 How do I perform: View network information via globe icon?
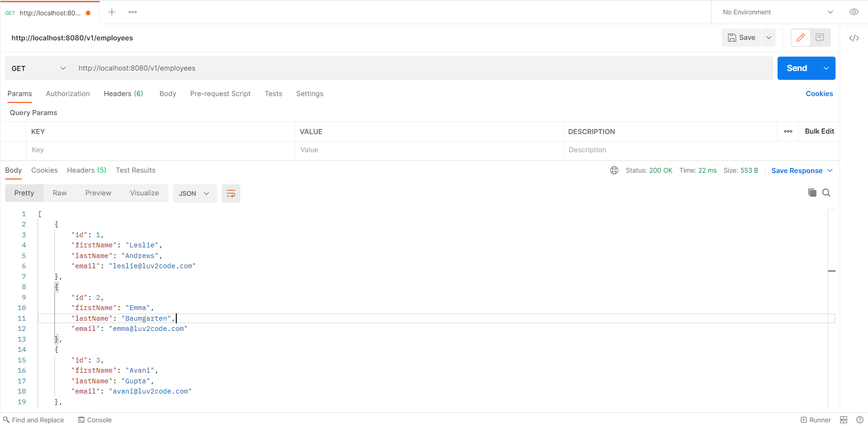click(x=614, y=170)
